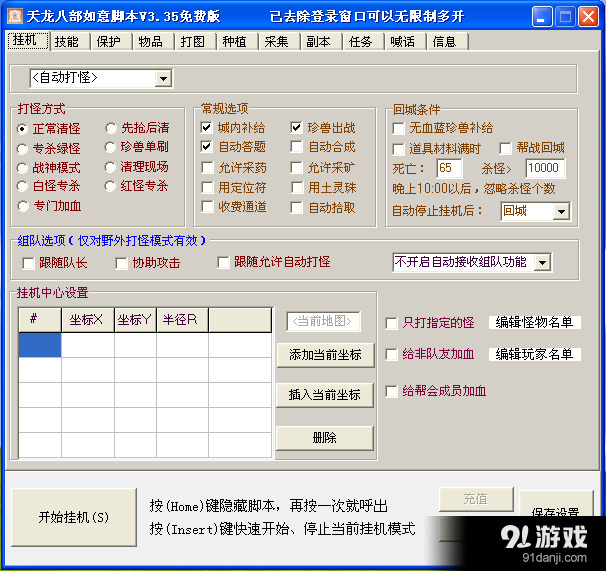Click the 半径R column header
606x571 pixels.
[182, 320]
